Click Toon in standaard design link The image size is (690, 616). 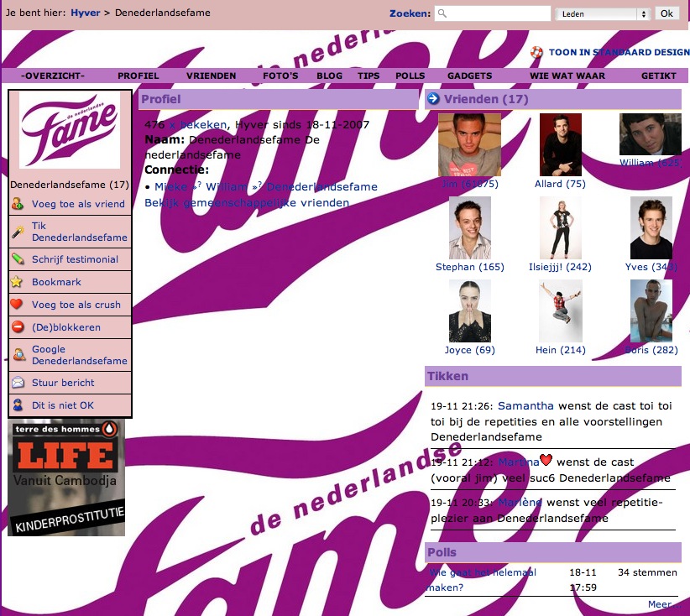pyautogui.click(x=619, y=52)
